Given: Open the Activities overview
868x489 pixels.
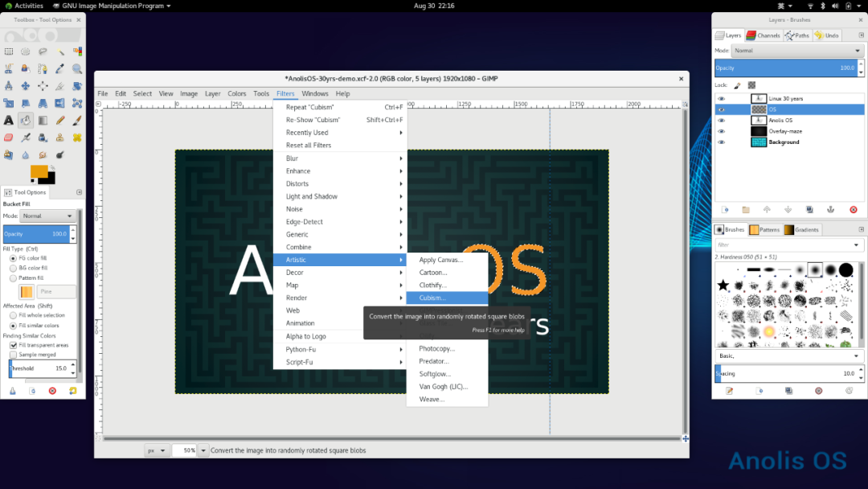Looking at the screenshot, I should (24, 6).
